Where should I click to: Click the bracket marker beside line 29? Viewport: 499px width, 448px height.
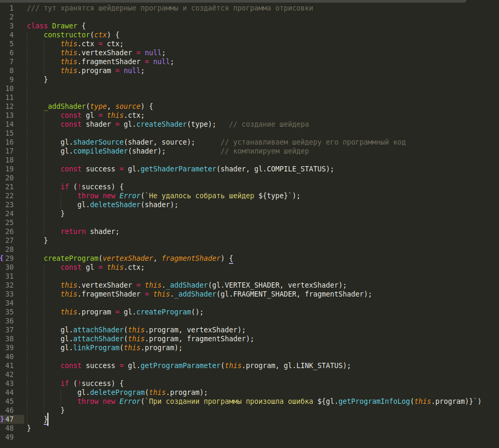point(2,258)
